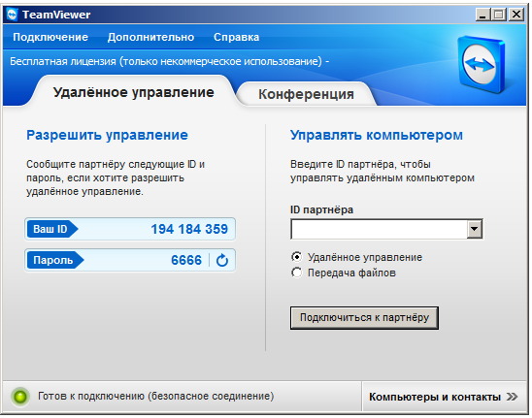This screenshot has height=418, width=532.
Task: Click the Подключиться к партнёру button
Action: point(364,318)
